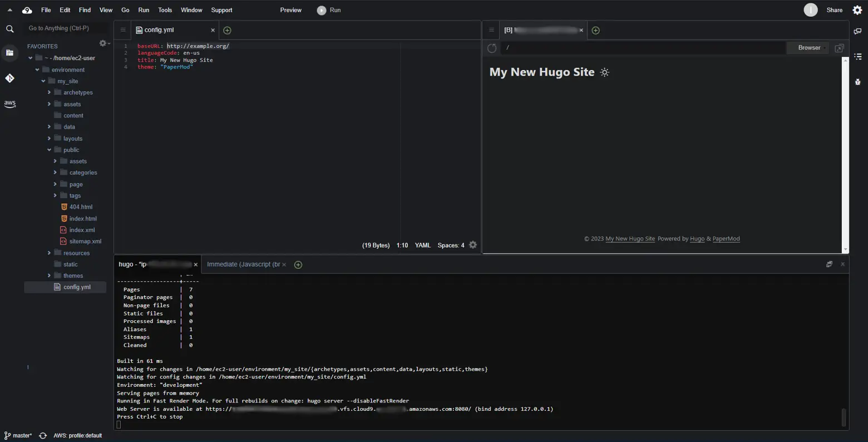Viewport: 868px width, 442px height.
Task: Open editor status bar settings gear
Action: click(473, 245)
